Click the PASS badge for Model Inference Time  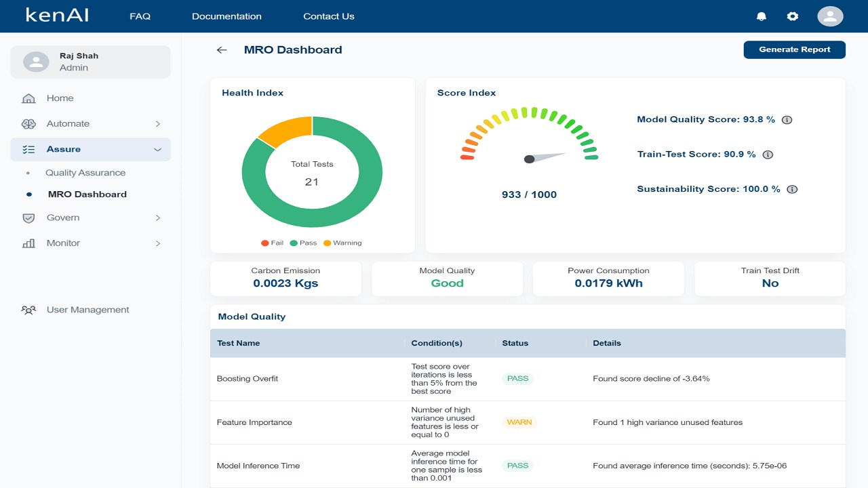tap(518, 466)
